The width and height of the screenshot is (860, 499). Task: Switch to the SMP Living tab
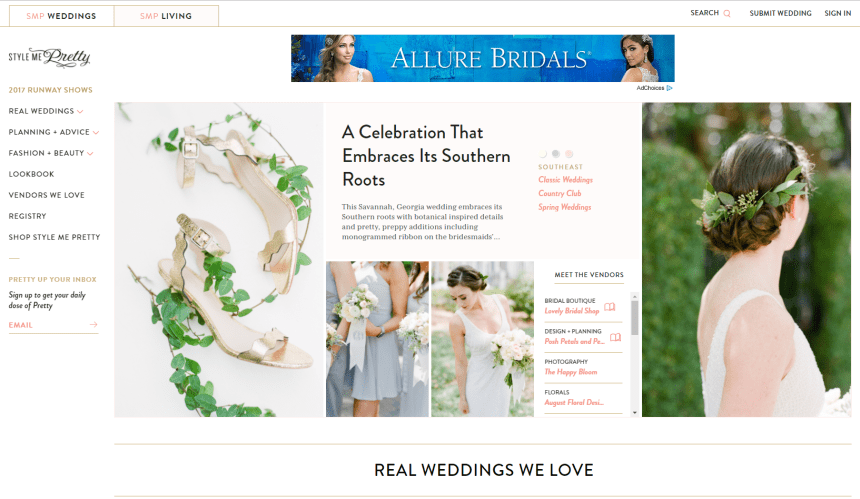click(166, 16)
